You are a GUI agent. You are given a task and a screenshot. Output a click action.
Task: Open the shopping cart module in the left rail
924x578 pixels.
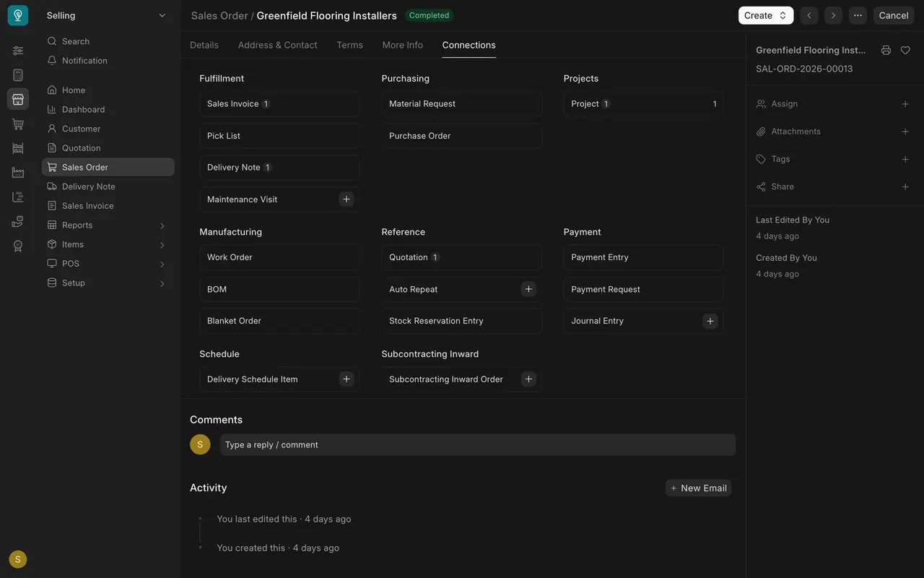(18, 124)
